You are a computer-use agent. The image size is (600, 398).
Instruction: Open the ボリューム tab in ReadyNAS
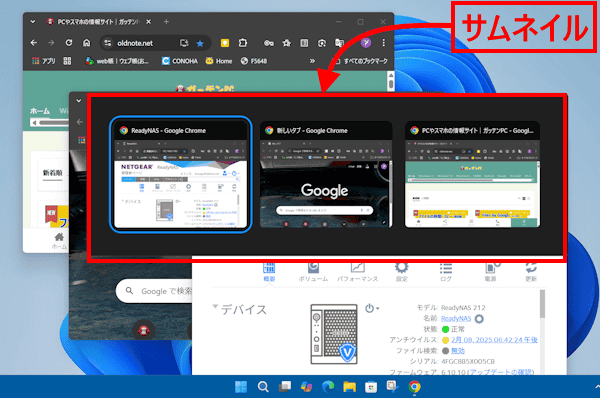pyautogui.click(x=313, y=272)
